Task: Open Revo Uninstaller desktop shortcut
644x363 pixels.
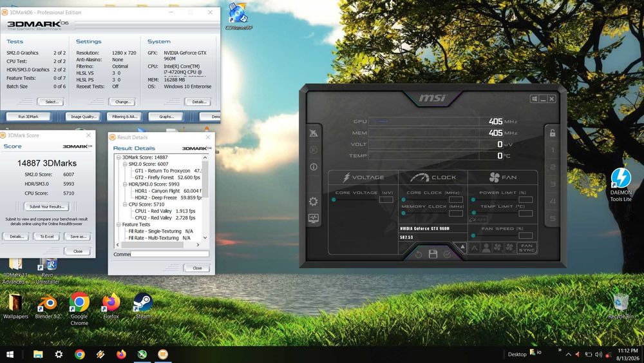Action: [48, 271]
